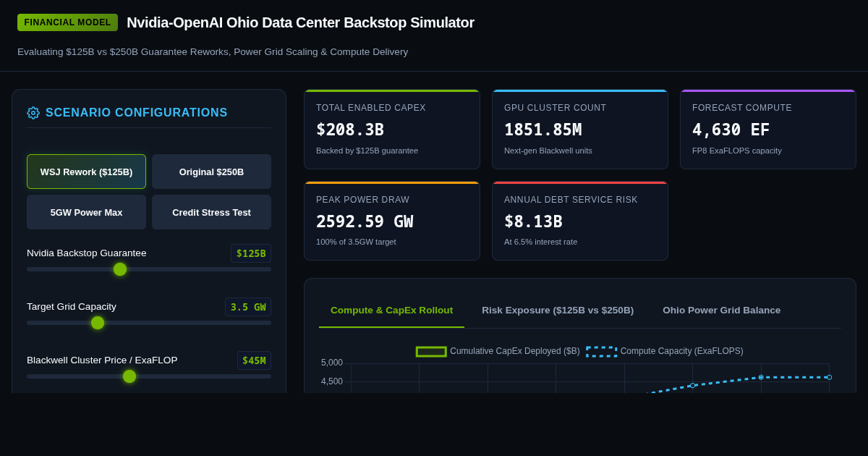
Task: Adjust the Nvidia Backstop Guarantee slider
Action: pos(149,269)
